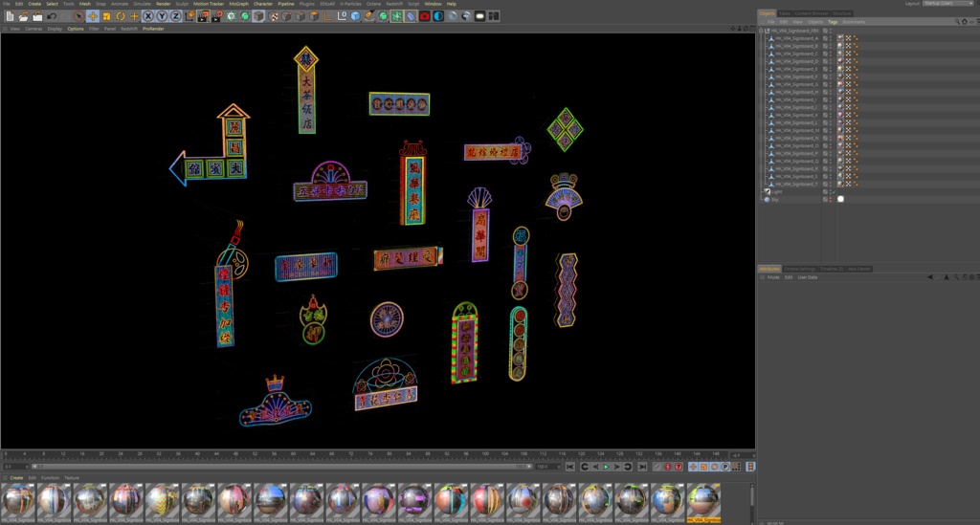
Task: Select the first material sphere thumbnail
Action: point(17,503)
